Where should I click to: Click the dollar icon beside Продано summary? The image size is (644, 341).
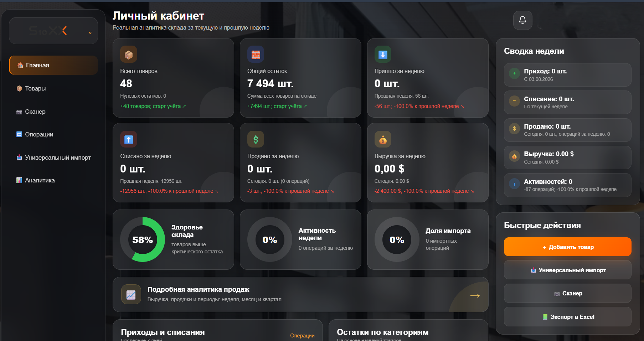pos(514,129)
